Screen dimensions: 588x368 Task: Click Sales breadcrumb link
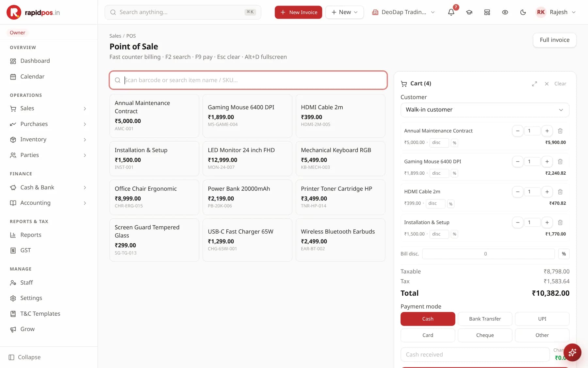point(115,36)
